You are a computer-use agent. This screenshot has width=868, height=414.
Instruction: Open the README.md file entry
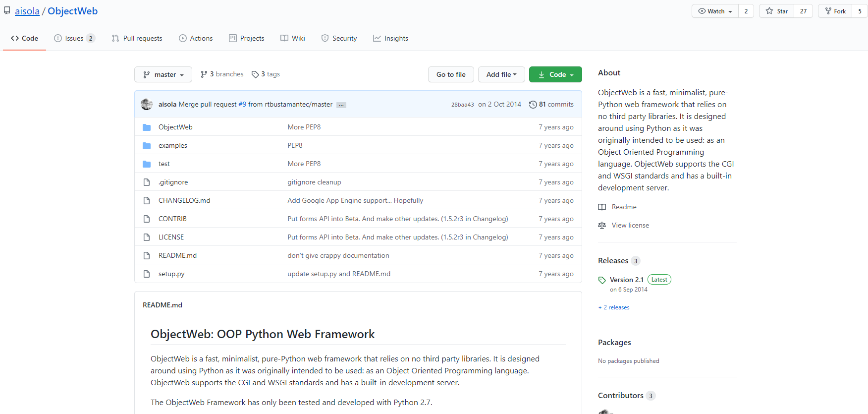tap(177, 255)
